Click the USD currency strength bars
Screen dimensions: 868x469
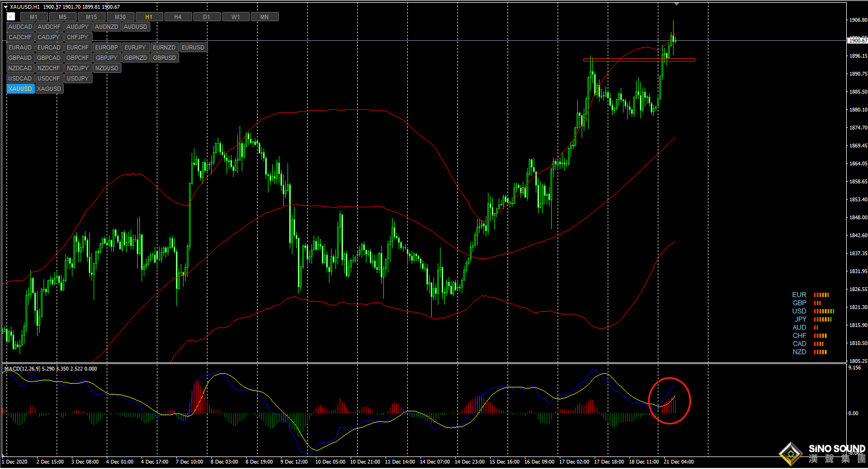pos(824,311)
